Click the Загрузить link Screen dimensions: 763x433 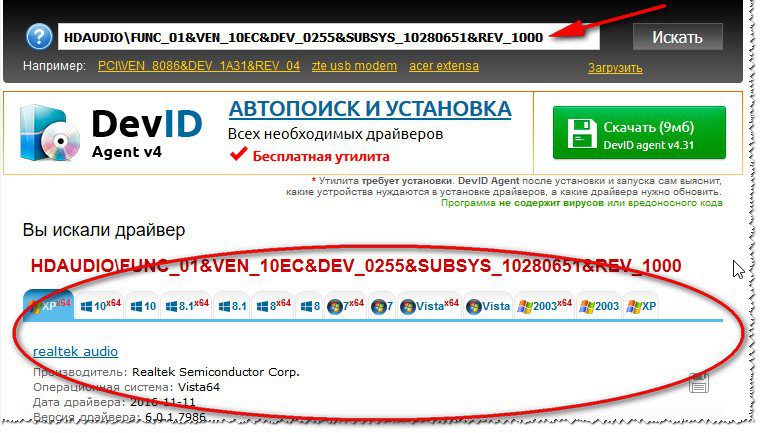coord(615,68)
